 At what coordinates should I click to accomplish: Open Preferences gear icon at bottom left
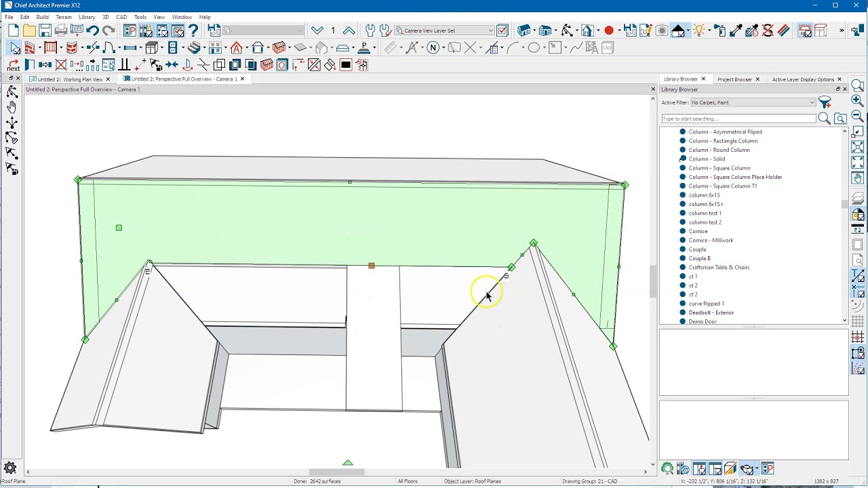(x=10, y=468)
